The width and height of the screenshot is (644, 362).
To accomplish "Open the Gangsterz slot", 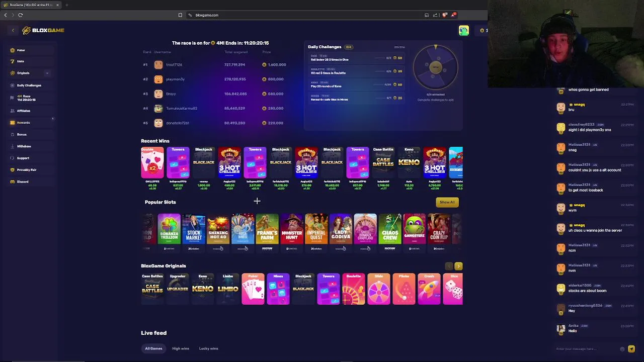I will [414, 232].
